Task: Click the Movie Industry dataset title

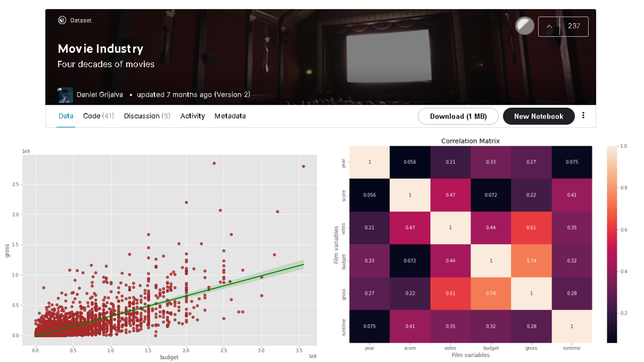Action: (101, 49)
